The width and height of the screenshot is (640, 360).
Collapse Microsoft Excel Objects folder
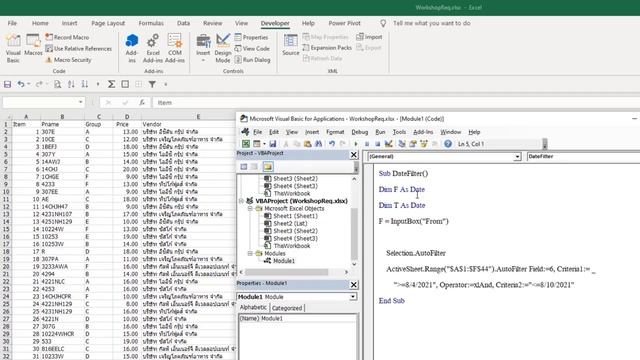pyautogui.click(x=250, y=209)
